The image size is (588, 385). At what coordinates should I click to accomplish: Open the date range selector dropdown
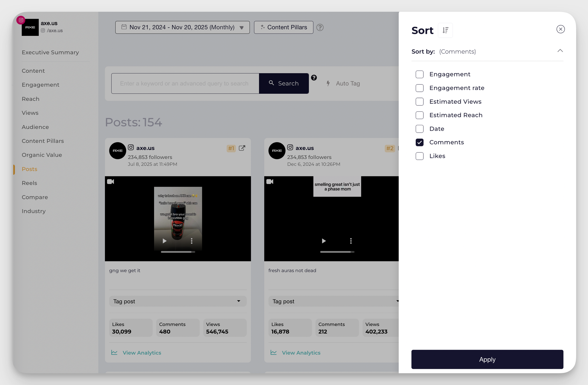(x=182, y=27)
